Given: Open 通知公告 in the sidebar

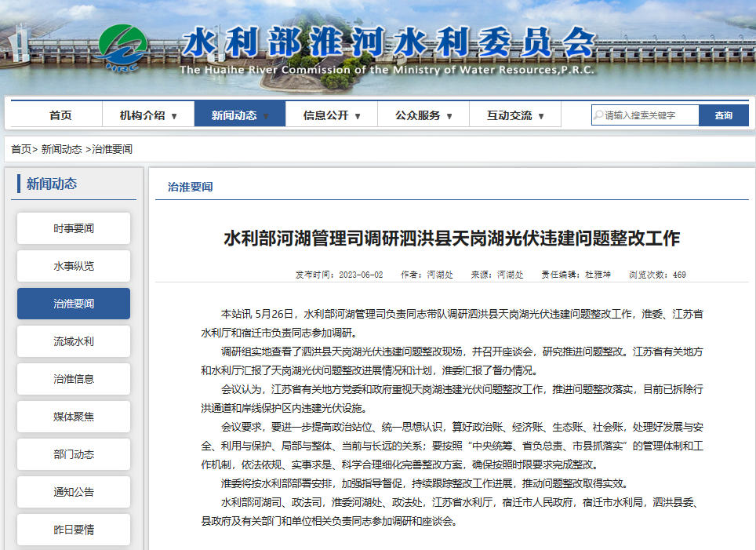Looking at the screenshot, I should (x=74, y=492).
